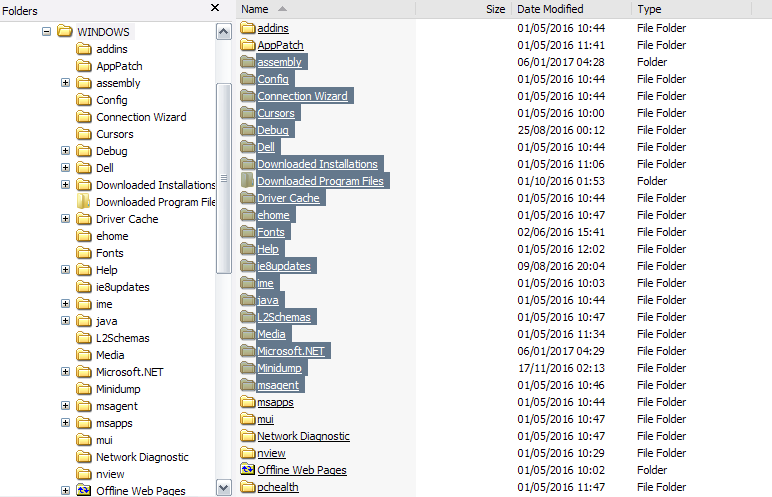This screenshot has height=497, width=772.
Task: Click the Media folder icon in file list
Action: (x=248, y=333)
